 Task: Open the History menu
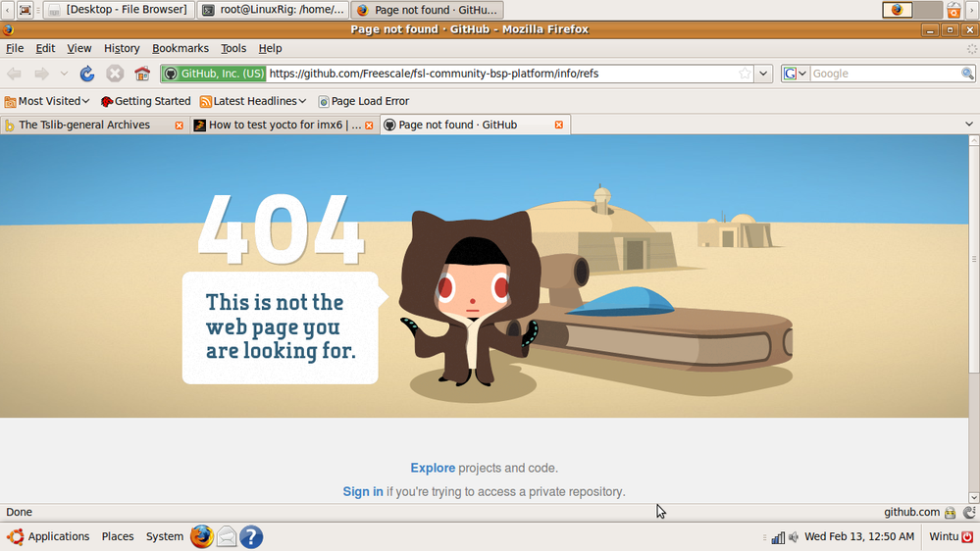[122, 48]
